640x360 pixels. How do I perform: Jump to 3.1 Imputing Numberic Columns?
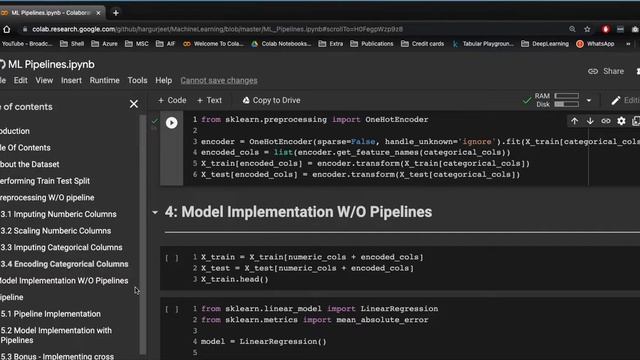(x=58, y=214)
